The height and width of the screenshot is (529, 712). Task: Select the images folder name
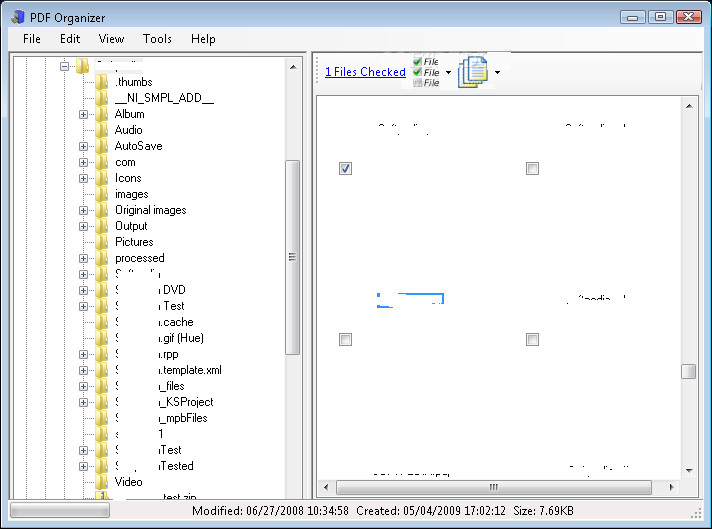(x=132, y=194)
